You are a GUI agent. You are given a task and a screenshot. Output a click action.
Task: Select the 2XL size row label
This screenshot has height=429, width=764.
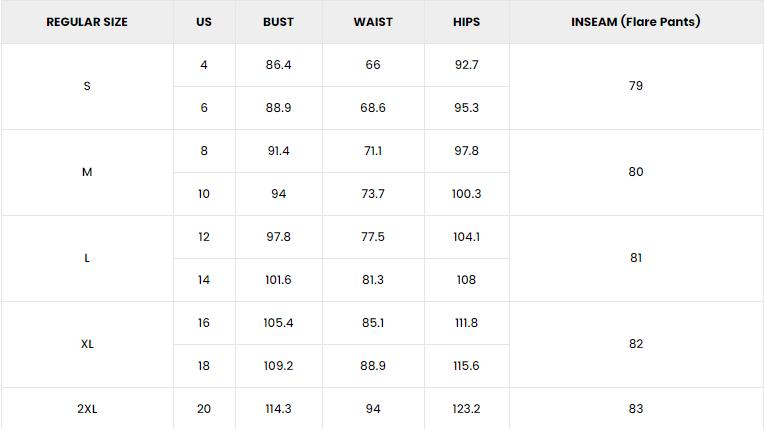(87, 409)
